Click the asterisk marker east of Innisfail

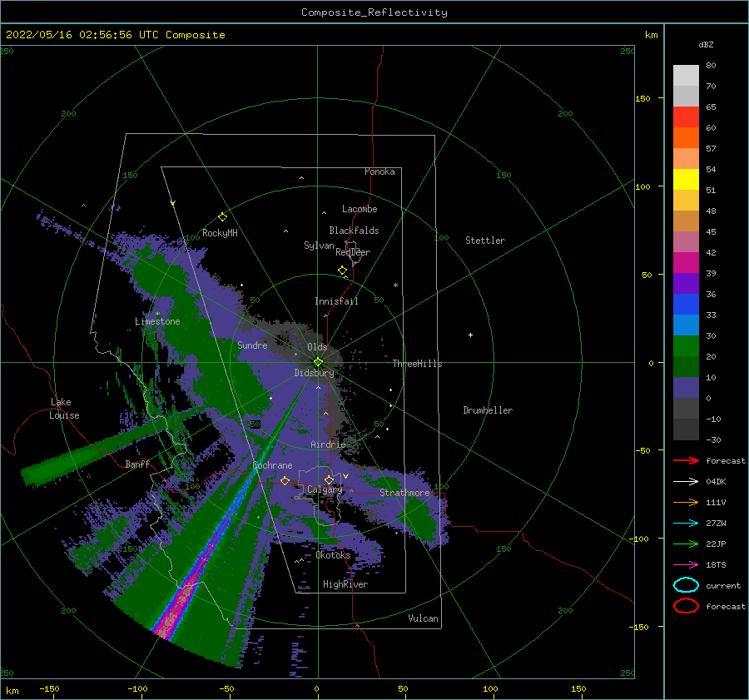coord(395,285)
